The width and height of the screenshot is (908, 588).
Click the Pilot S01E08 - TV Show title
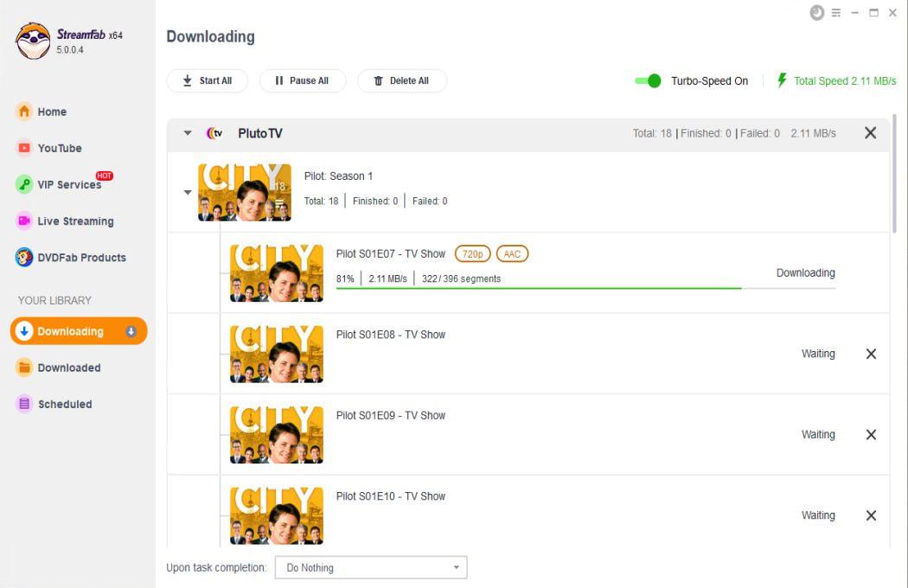click(391, 335)
